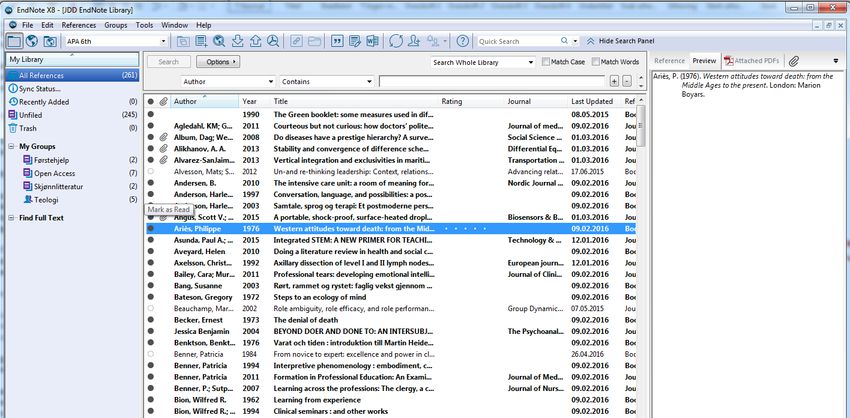Add search row with plus button
The width and height of the screenshot is (850, 418).
pos(614,81)
